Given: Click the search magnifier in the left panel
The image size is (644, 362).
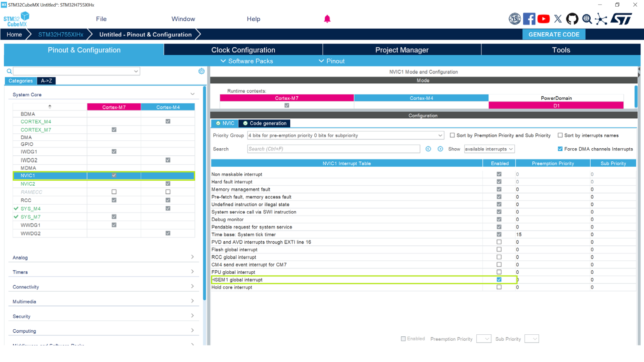Looking at the screenshot, I should 9,71.
